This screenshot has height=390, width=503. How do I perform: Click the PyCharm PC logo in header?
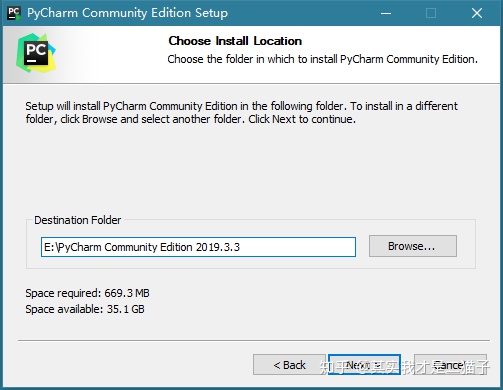tap(36, 53)
